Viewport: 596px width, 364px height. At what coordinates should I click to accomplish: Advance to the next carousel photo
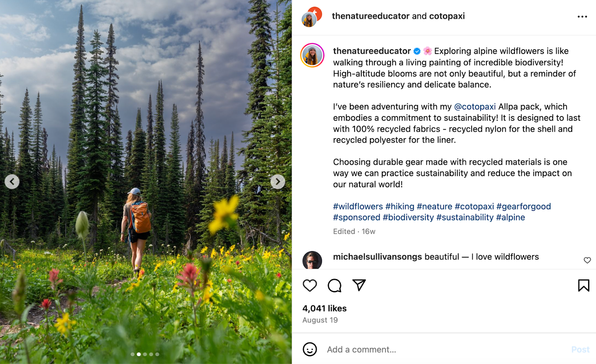[278, 182]
